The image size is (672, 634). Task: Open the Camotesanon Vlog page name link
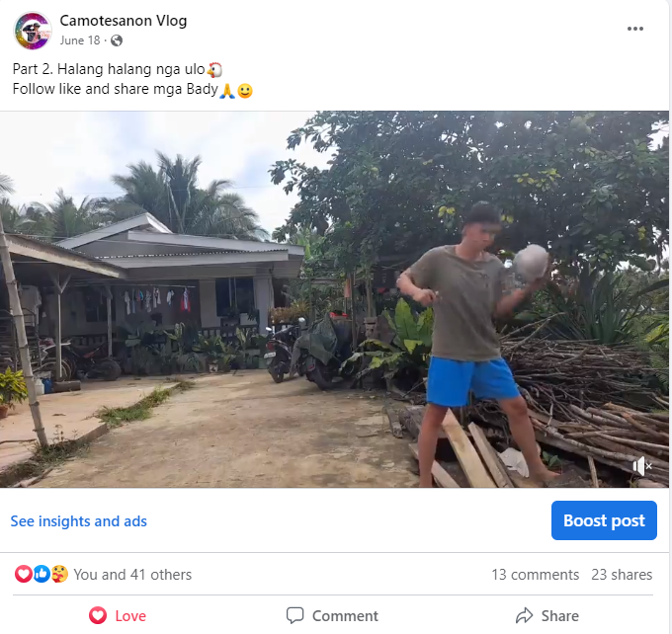click(123, 21)
